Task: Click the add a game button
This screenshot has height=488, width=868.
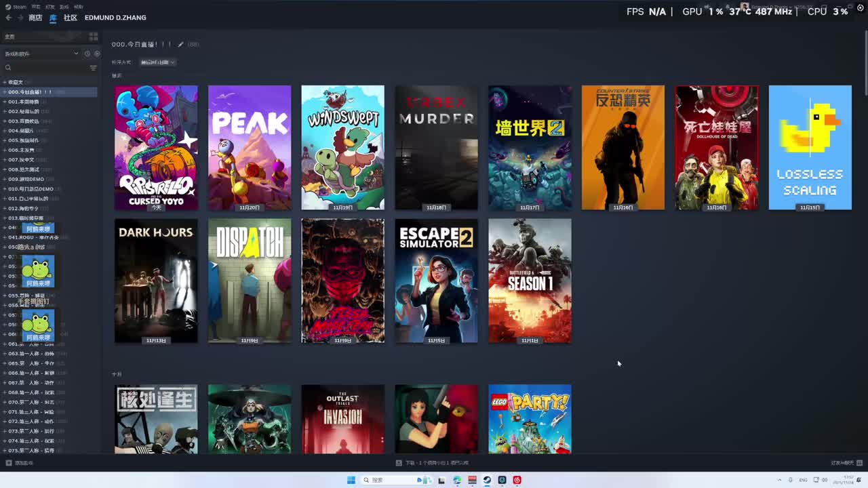Action: 19,463
